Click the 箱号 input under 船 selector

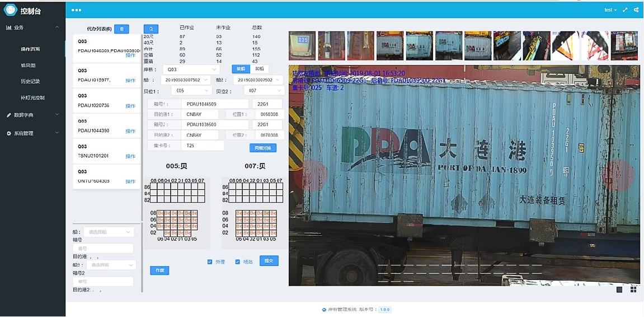[x=103, y=248]
